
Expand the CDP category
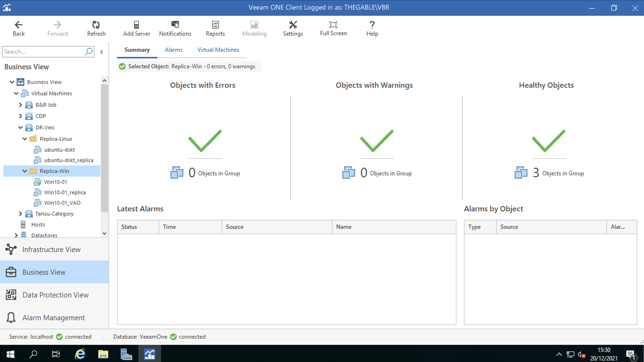[x=21, y=116]
